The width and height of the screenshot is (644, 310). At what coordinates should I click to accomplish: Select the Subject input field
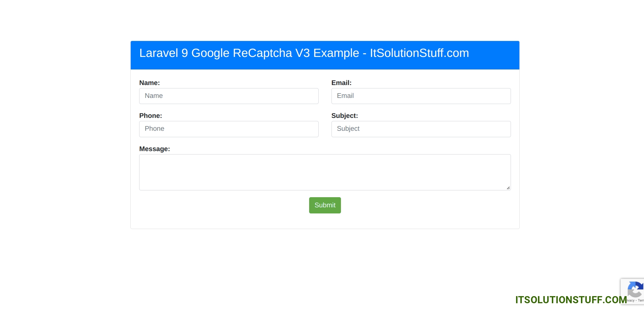click(x=421, y=129)
